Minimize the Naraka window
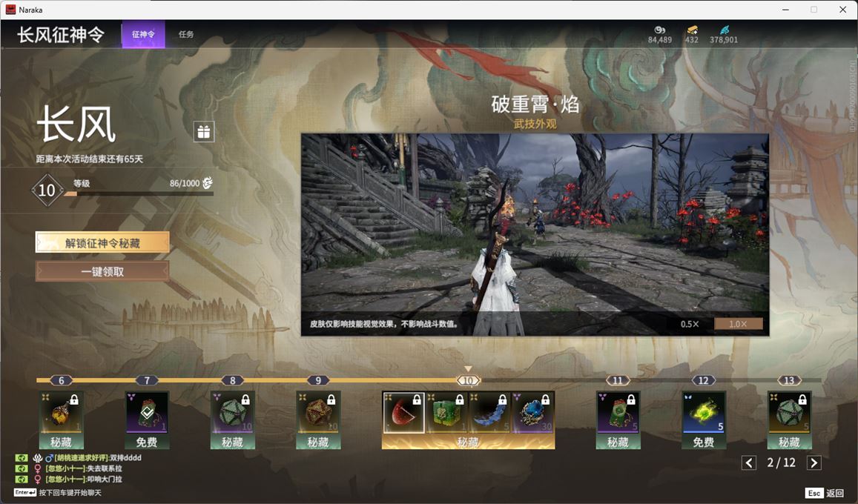The image size is (858, 504). (786, 10)
